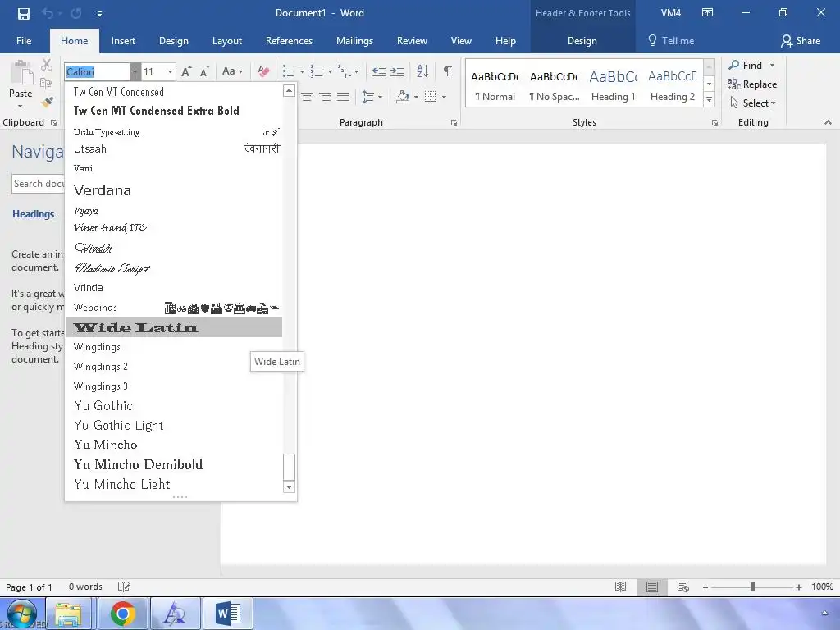Select Webdings font entry

[174, 308]
